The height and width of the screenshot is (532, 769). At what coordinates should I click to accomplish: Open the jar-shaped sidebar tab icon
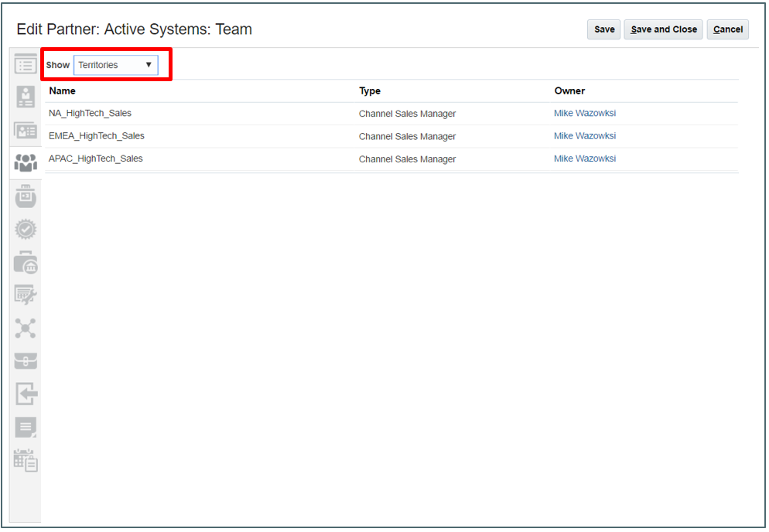click(x=26, y=196)
